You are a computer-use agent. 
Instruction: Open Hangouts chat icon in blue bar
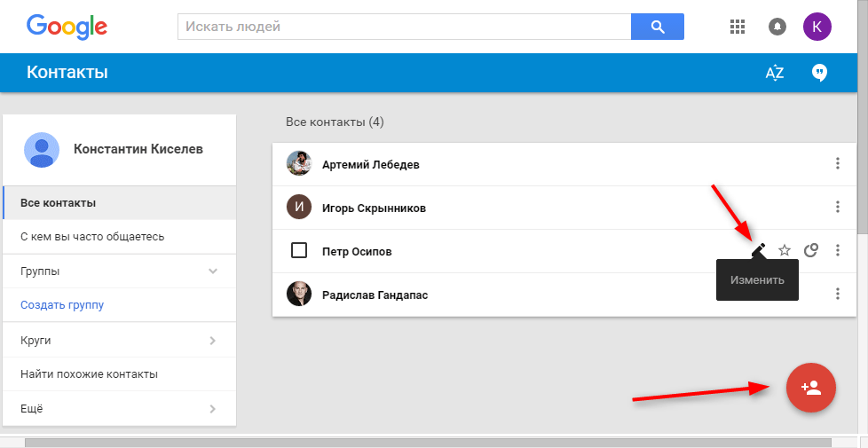pos(819,73)
